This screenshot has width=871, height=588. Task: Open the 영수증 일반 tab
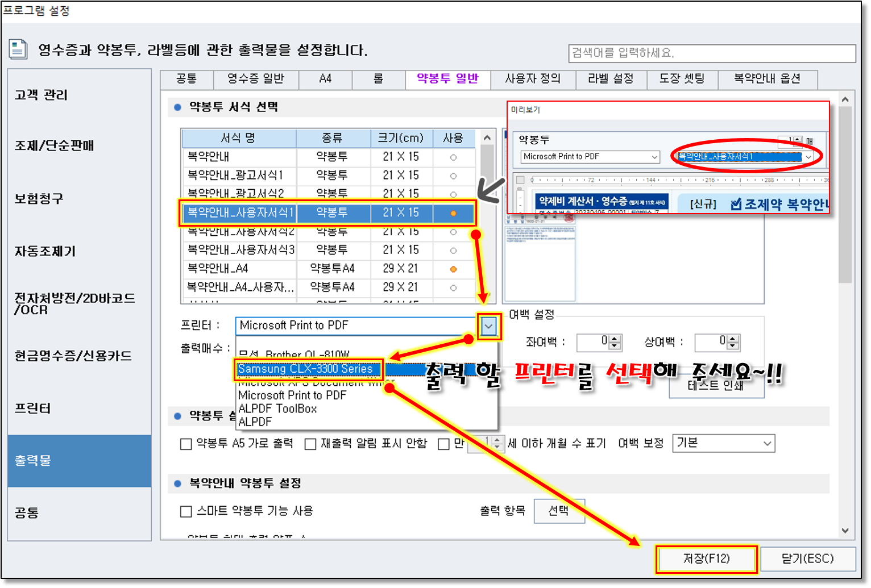pyautogui.click(x=255, y=79)
